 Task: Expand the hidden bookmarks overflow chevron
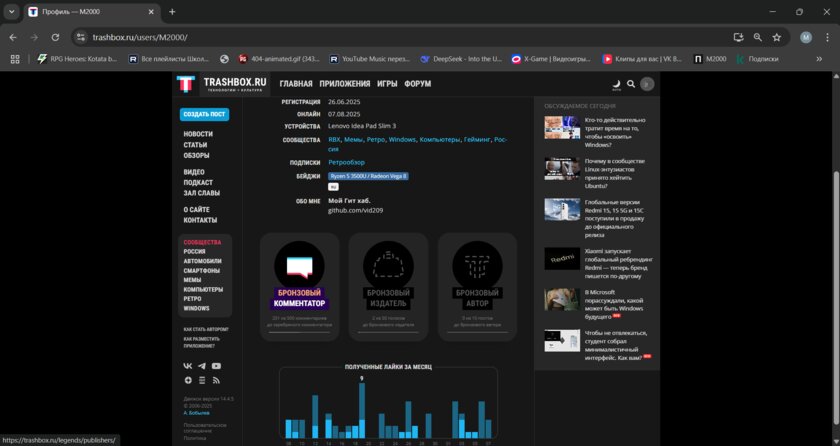(820, 59)
